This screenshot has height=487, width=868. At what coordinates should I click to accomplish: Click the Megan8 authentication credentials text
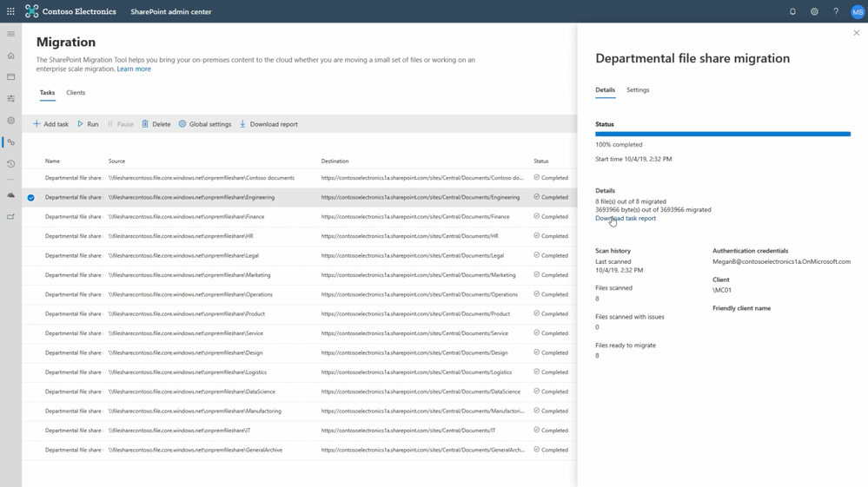coord(782,261)
